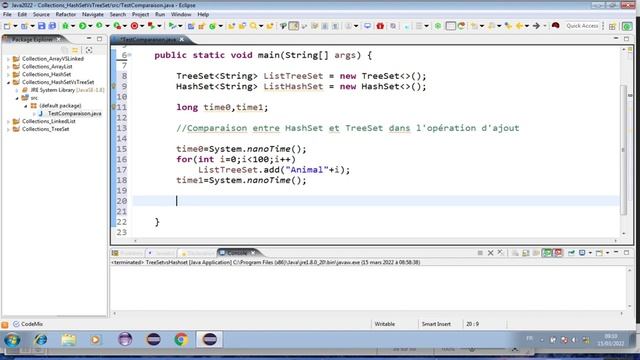Click the Search flashlight toolbar icon
The image size is (640, 360).
tap(253, 26)
